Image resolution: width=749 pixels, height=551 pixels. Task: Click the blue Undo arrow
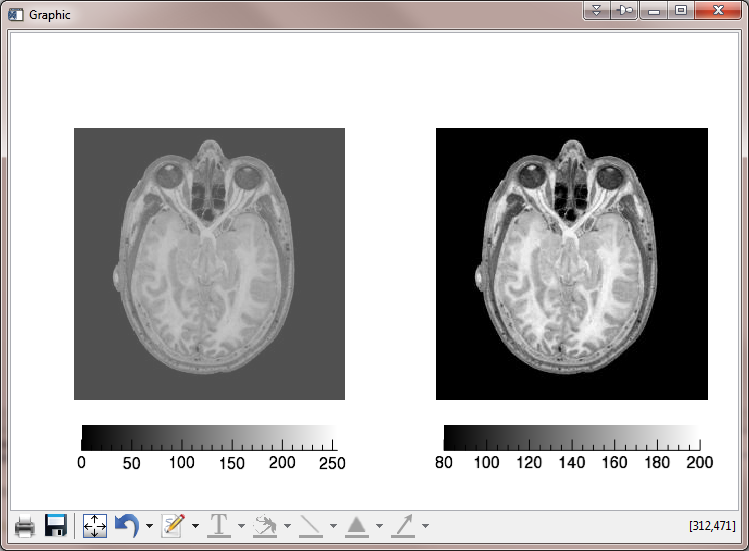coord(127,526)
